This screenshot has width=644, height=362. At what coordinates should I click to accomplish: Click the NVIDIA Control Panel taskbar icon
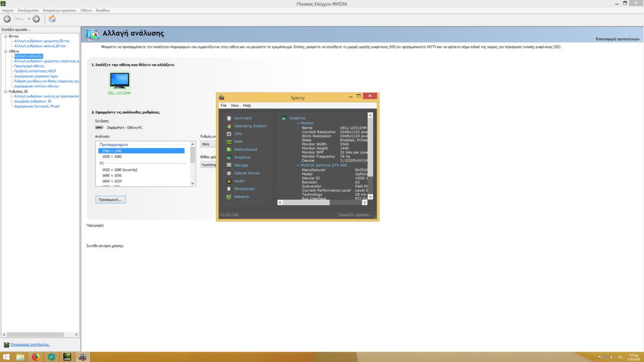67,357
